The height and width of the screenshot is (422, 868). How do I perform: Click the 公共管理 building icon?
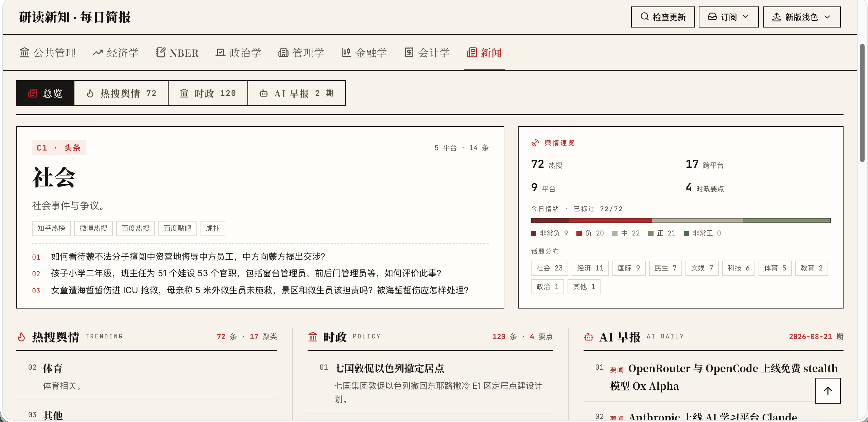coord(24,53)
